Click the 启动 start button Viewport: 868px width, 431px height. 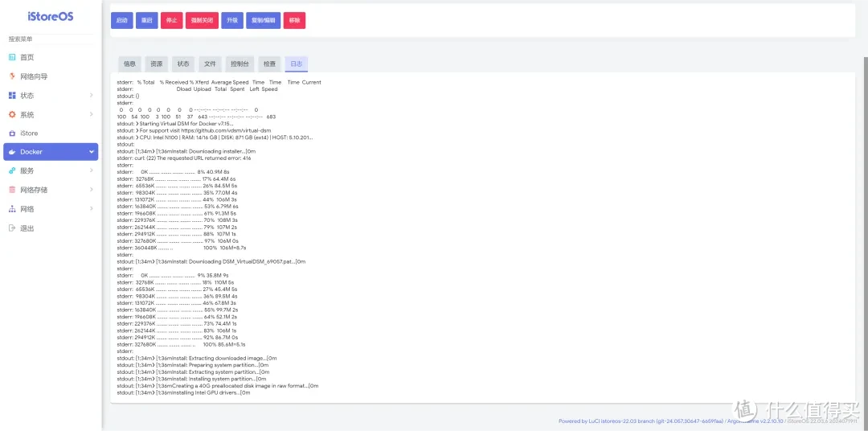(x=122, y=20)
